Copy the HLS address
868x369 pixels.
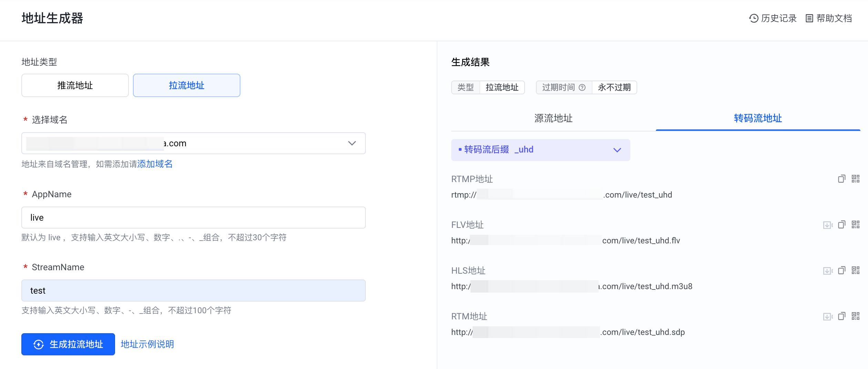click(x=841, y=271)
